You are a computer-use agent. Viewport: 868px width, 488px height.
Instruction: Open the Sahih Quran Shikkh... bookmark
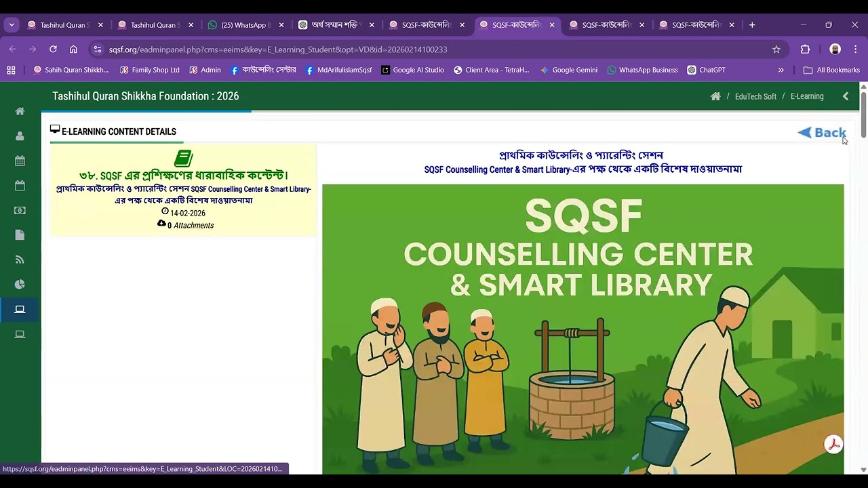coord(71,70)
